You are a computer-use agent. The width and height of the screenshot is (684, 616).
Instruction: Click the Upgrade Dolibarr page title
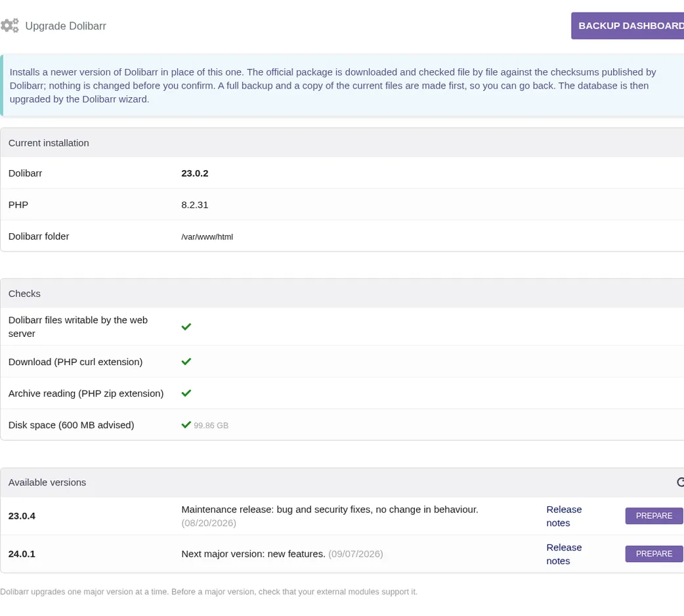pos(66,26)
